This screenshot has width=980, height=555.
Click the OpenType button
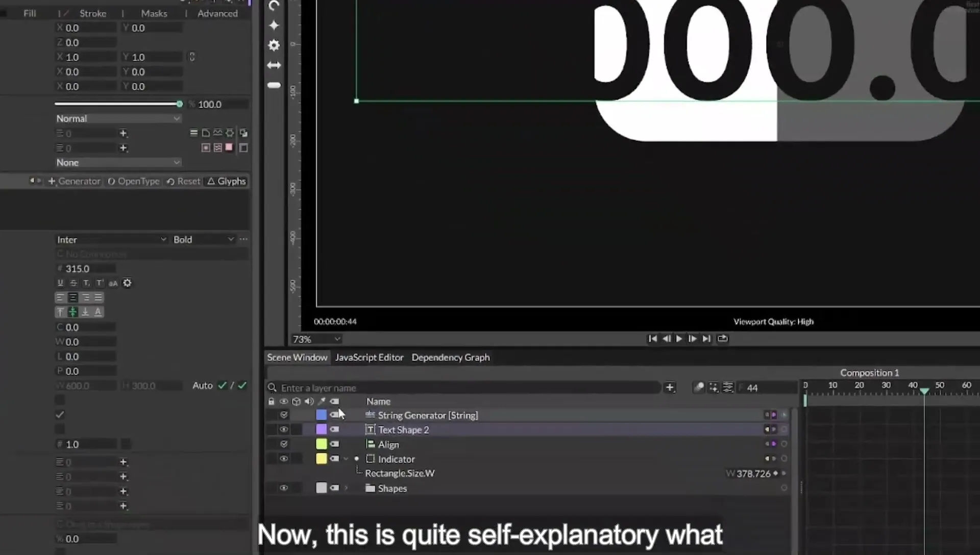(134, 181)
